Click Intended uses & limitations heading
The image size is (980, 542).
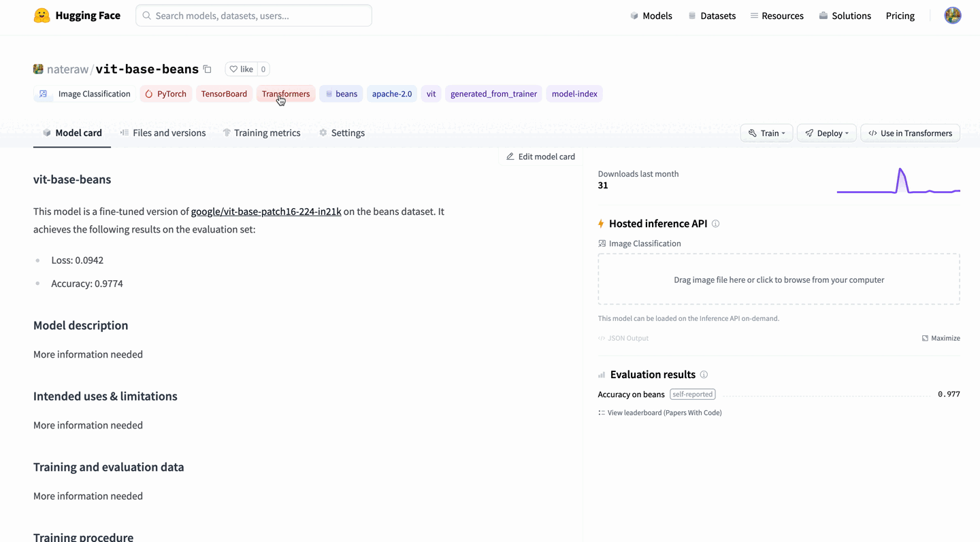[x=105, y=396]
